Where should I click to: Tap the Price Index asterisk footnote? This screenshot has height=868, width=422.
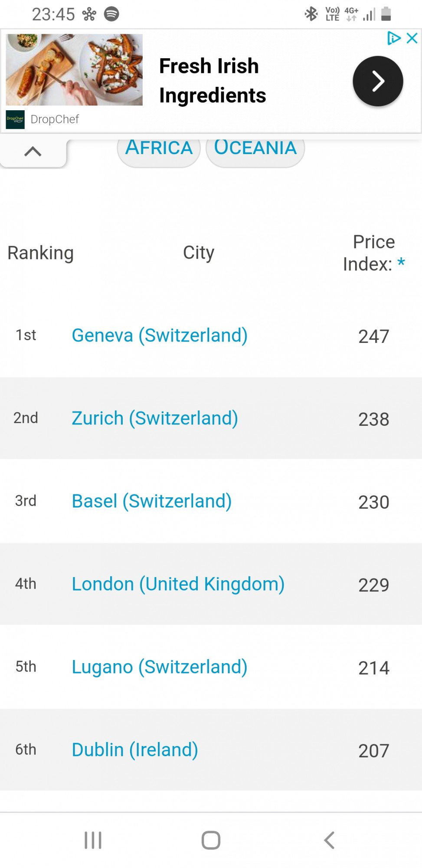point(401,263)
